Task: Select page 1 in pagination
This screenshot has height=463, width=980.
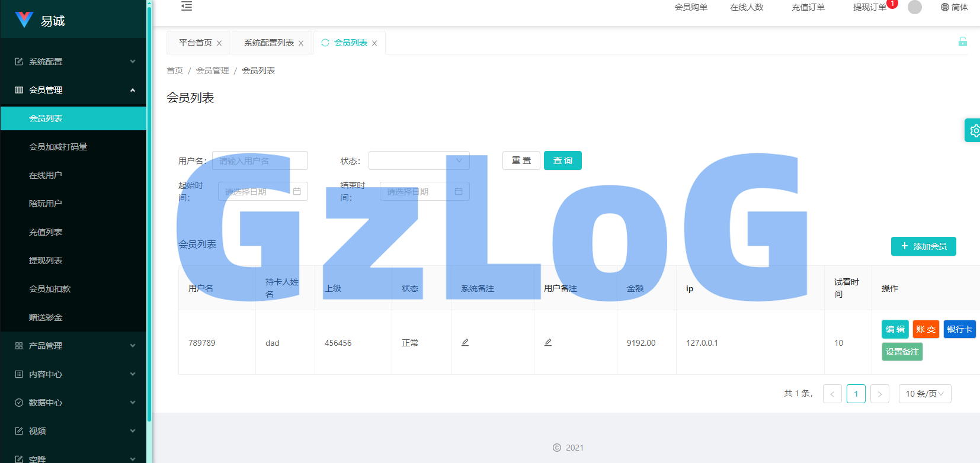Action: 856,394
